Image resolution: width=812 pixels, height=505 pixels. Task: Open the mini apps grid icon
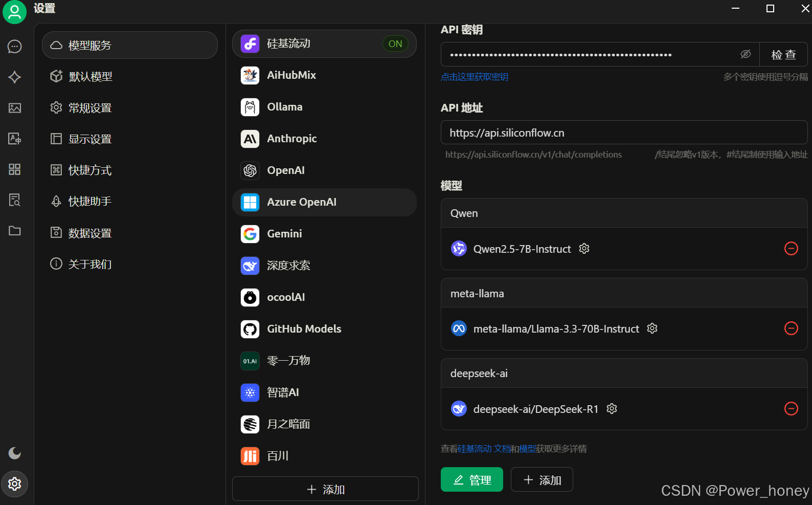15,169
